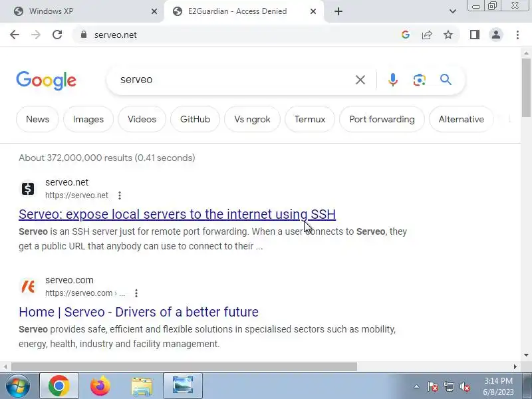This screenshot has height=399, width=532.
Task: Submit search with magnifier icon
Action: pos(446,80)
